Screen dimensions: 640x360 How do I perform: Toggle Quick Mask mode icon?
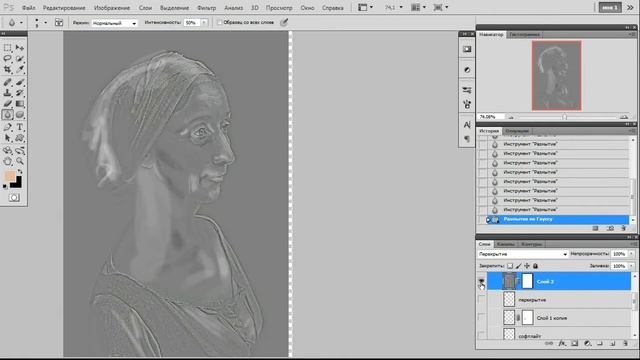pyautogui.click(x=14, y=198)
